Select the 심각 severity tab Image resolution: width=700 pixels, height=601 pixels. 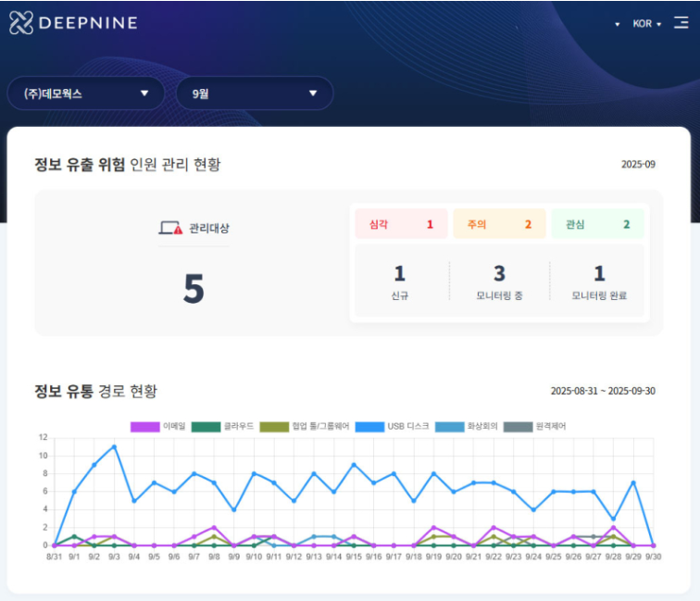[x=401, y=224]
